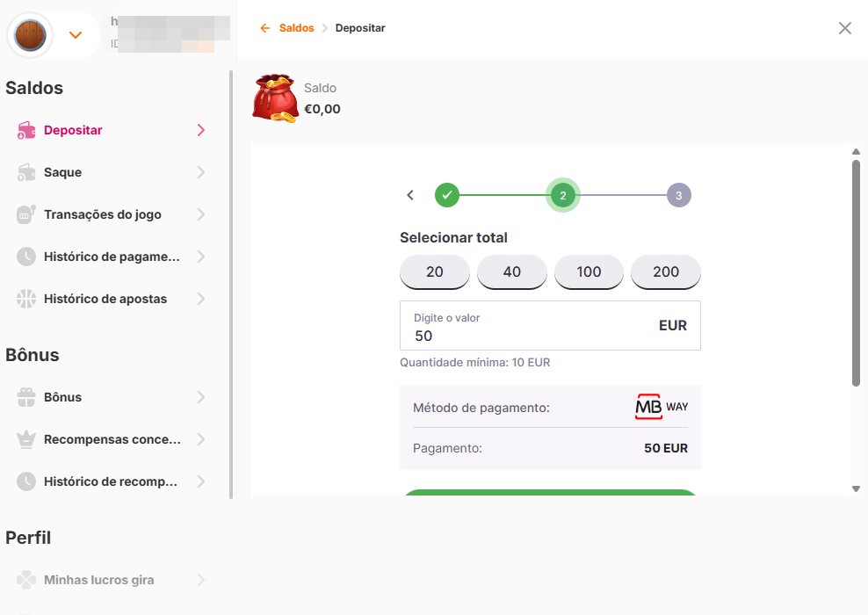This screenshot has height=615, width=868.
Task: Click the Quantidade mínima: 10 EUR note
Action: coord(475,362)
